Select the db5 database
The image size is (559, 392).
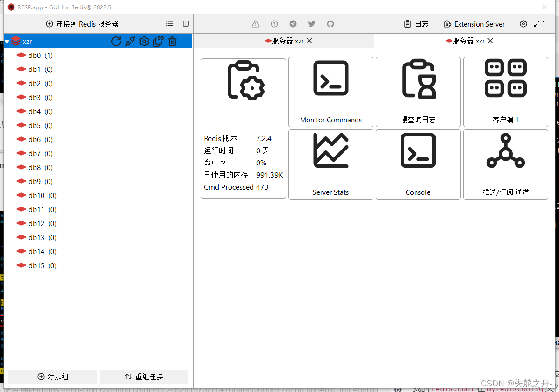click(35, 125)
